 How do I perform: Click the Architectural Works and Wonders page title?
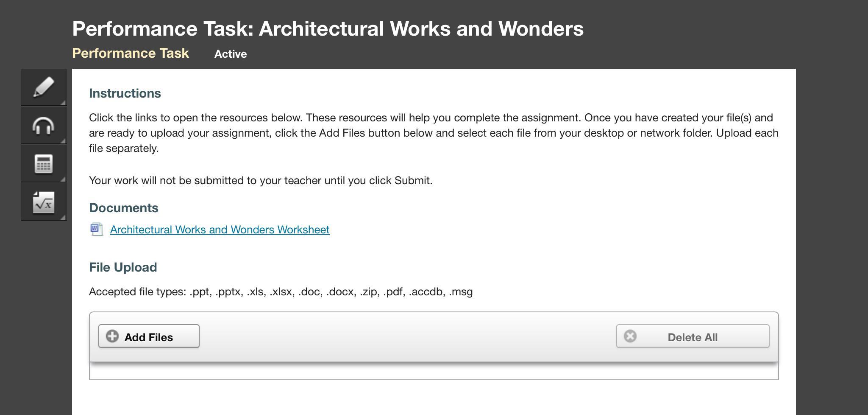pos(328,29)
